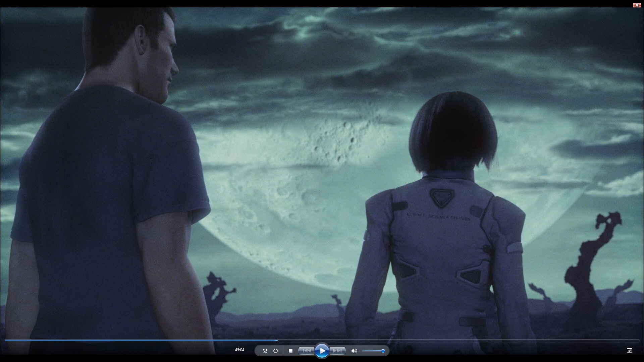644x362 pixels.
Task: Click the 45:04 elapsed time display
Action: [239, 350]
